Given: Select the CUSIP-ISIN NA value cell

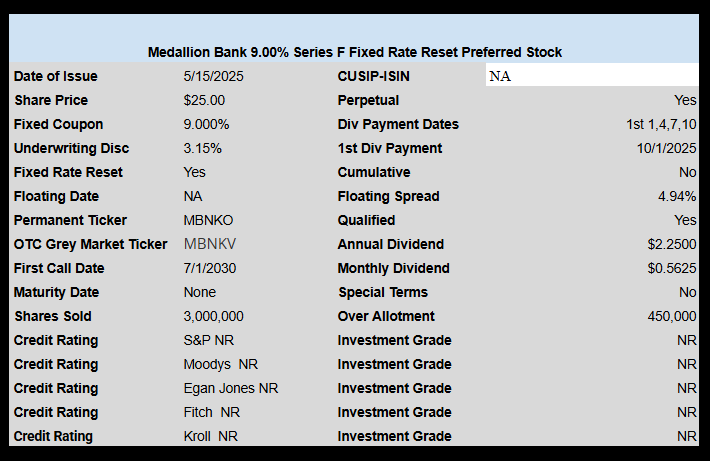Looking at the screenshot, I should 592,75.
